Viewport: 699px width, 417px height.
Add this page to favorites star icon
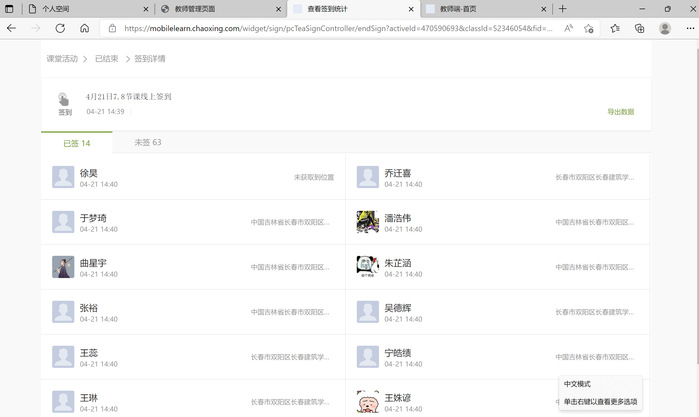590,29
